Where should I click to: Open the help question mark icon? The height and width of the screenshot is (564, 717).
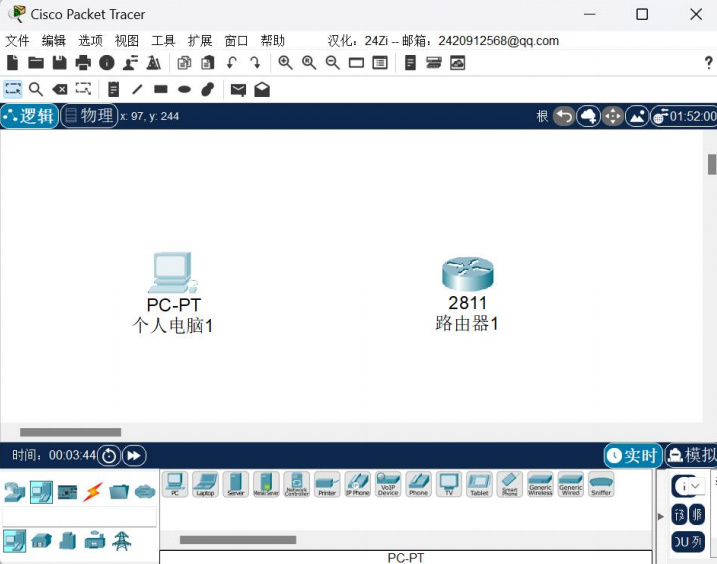(709, 63)
